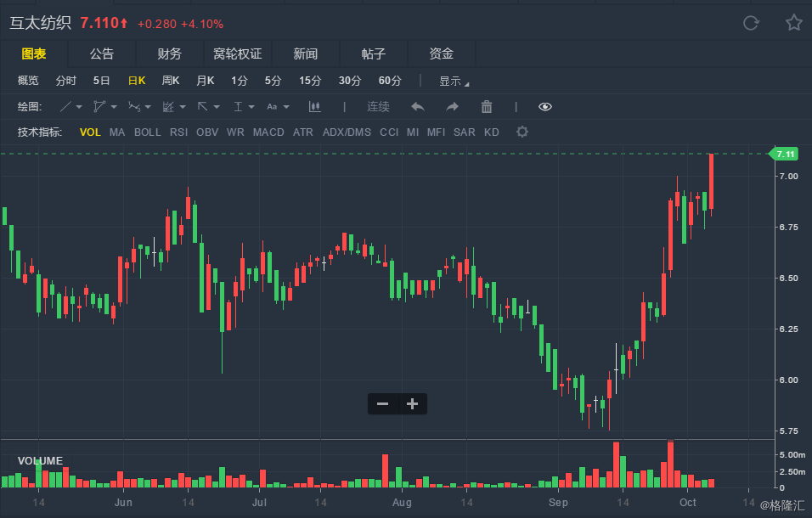Click the 互太纺织 stock name

coord(41,23)
